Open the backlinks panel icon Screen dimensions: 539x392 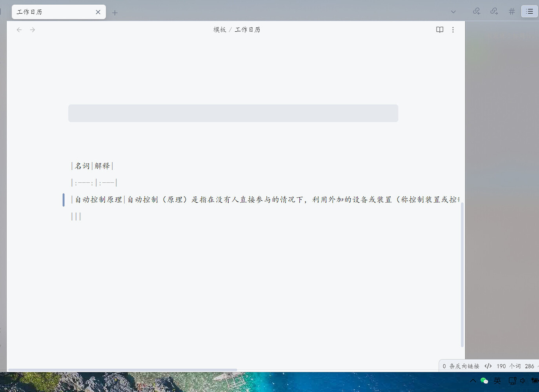tap(477, 11)
